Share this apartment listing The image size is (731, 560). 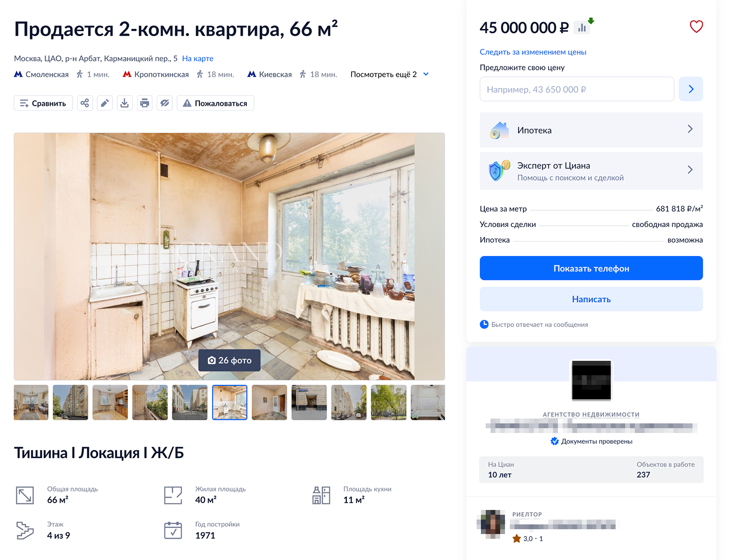[x=85, y=103]
